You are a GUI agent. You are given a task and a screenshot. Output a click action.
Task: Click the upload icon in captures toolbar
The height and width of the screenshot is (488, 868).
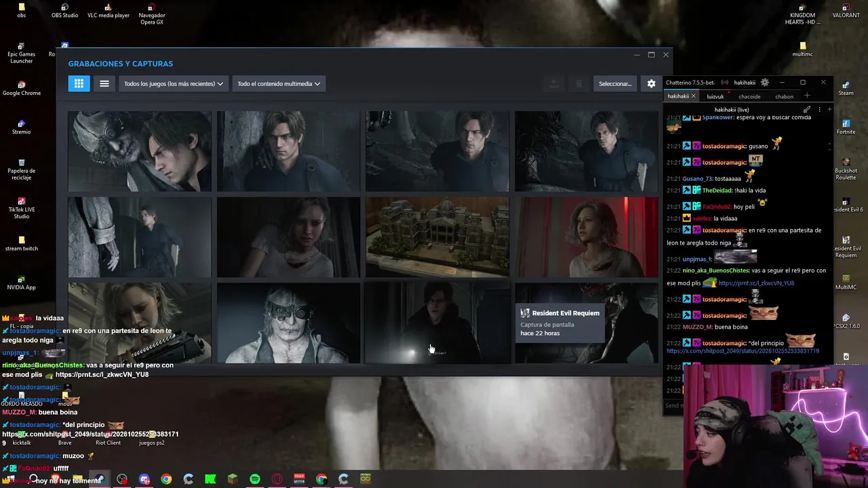553,83
